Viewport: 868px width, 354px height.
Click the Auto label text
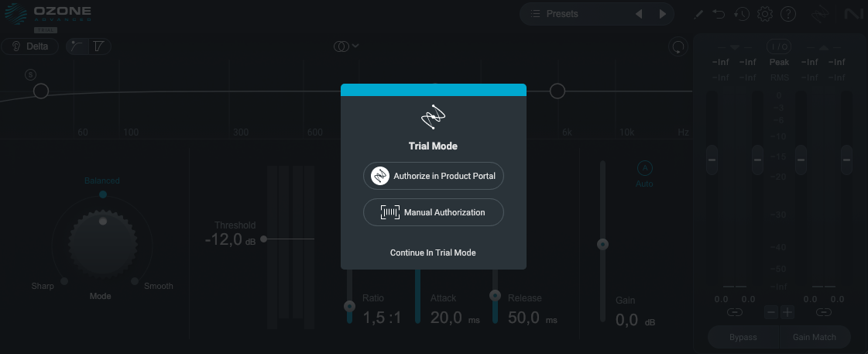coord(644,184)
